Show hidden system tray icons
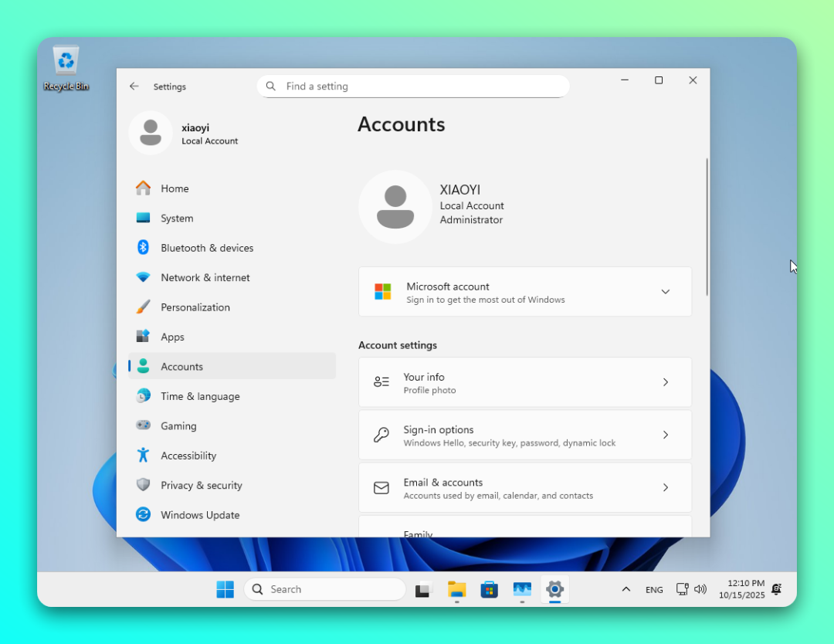 click(x=625, y=589)
